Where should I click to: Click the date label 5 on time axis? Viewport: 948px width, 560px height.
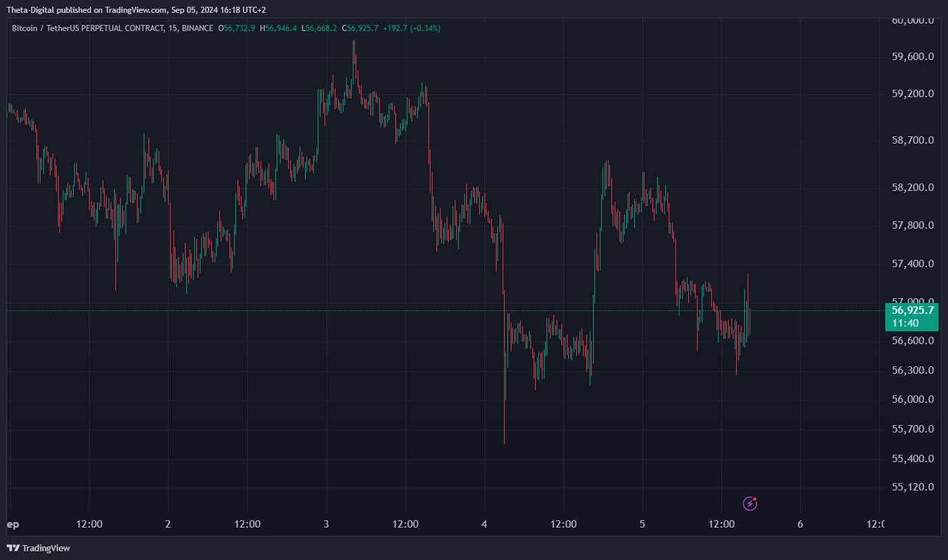[x=642, y=524]
